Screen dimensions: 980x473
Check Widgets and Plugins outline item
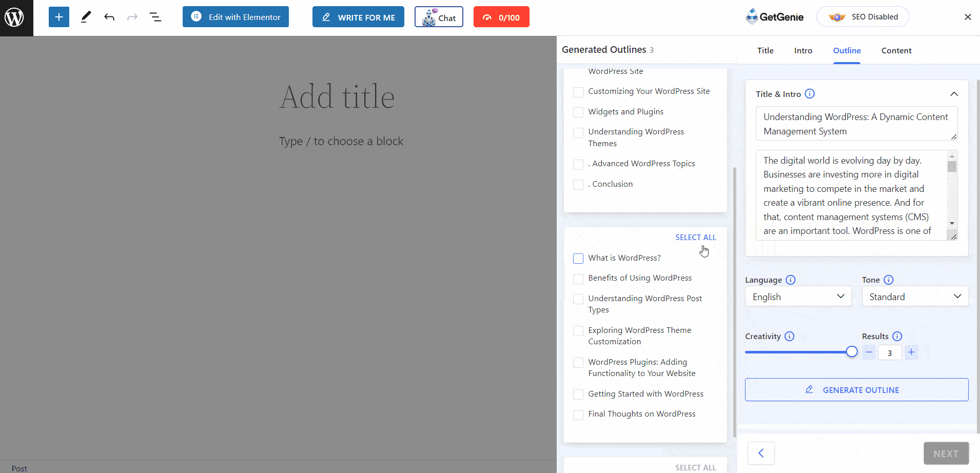pos(578,112)
